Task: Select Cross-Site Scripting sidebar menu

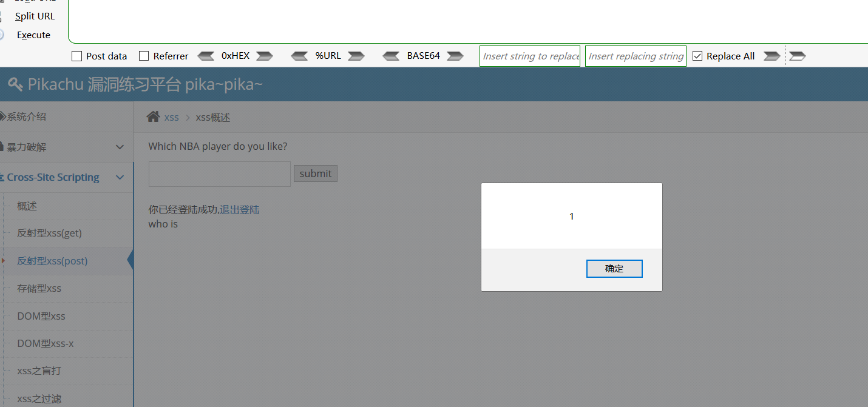Action: (x=67, y=177)
